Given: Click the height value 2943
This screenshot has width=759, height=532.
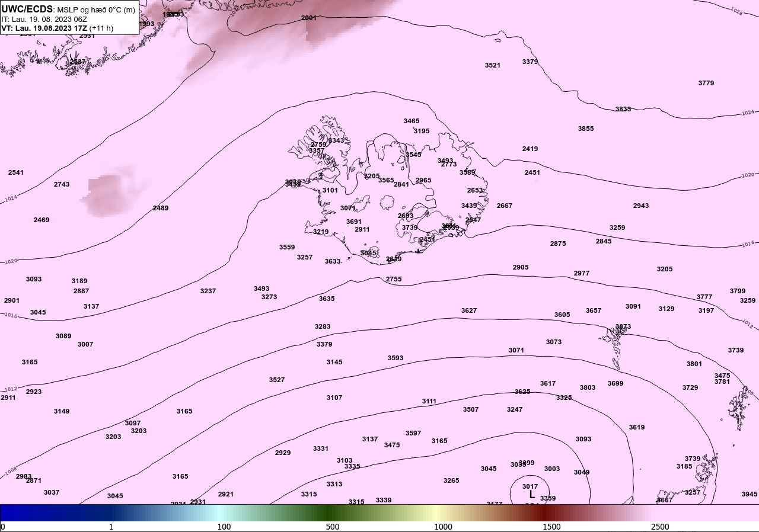Looking at the screenshot, I should [641, 206].
